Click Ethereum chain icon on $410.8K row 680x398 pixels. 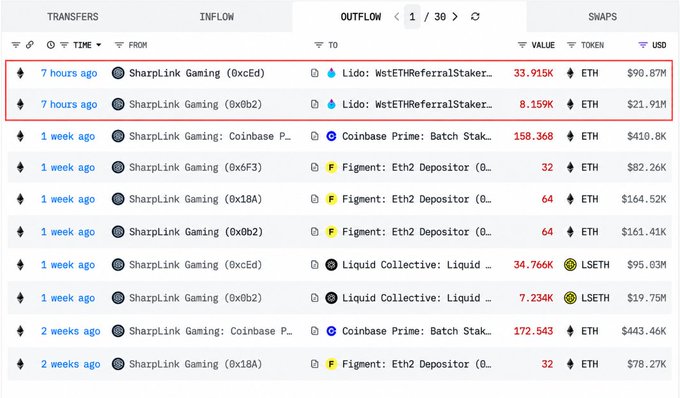[20, 136]
